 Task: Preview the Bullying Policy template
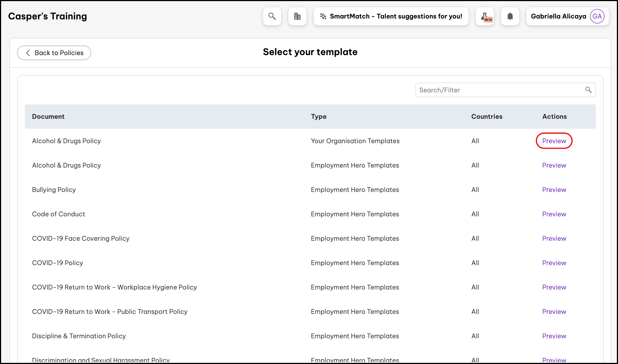(x=554, y=190)
